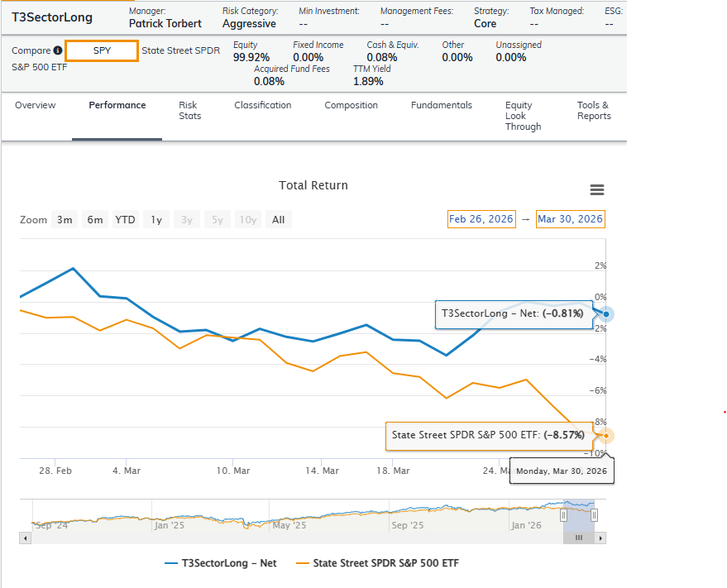Click the navigator scroll right arrow

click(601, 538)
